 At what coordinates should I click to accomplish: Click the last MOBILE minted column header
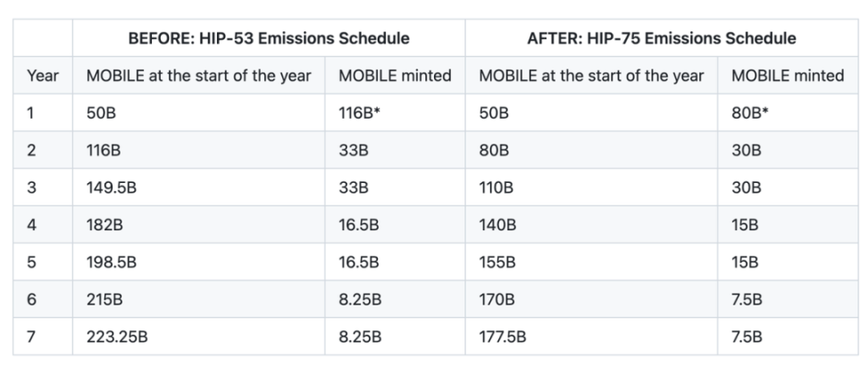click(x=788, y=75)
